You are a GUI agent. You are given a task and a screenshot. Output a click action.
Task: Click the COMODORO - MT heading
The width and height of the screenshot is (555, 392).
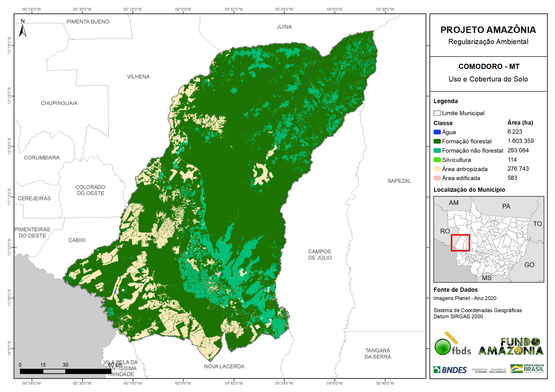pos(489,67)
